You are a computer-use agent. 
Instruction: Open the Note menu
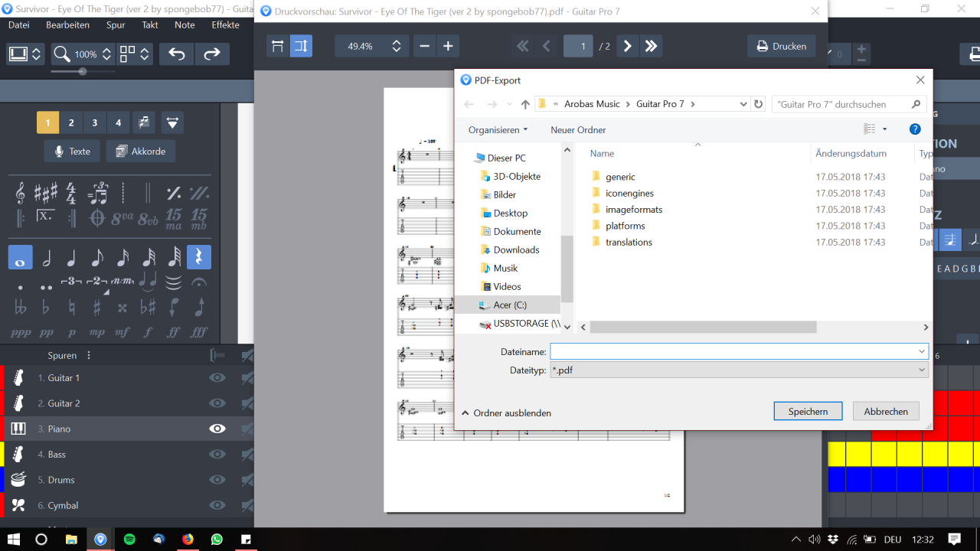click(185, 24)
